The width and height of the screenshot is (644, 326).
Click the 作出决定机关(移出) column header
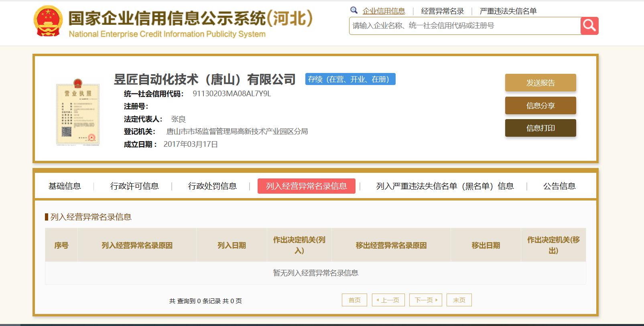pyautogui.click(x=553, y=245)
